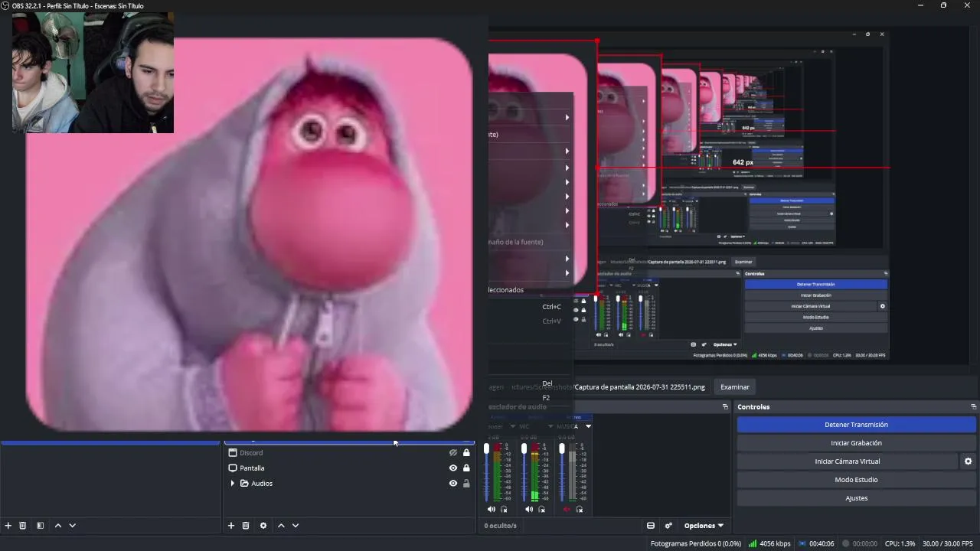Click the 4056 kbps bitrate readout
This screenshot has width=980, height=551.
[775, 544]
